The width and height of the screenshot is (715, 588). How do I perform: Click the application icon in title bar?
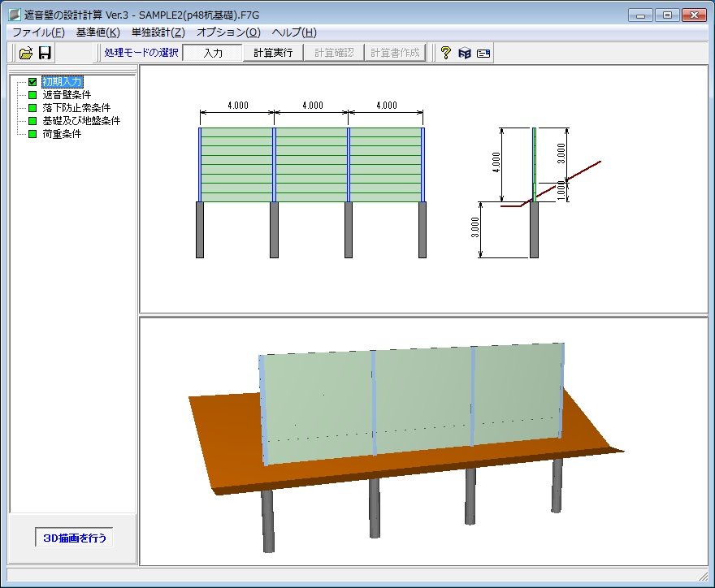15,15
